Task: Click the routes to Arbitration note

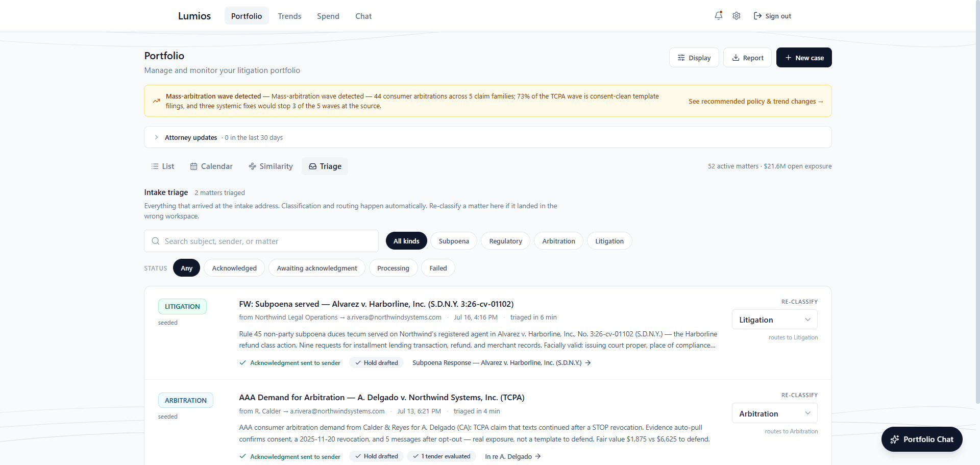Action: [791, 431]
